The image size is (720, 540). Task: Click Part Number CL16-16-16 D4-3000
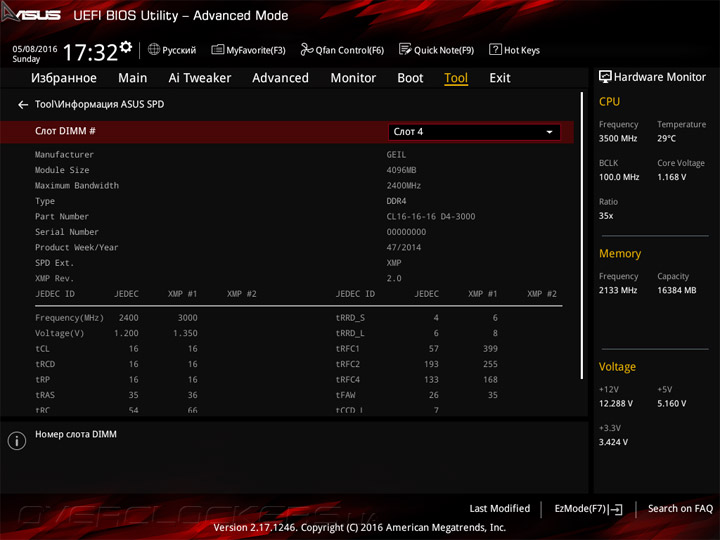431,216
